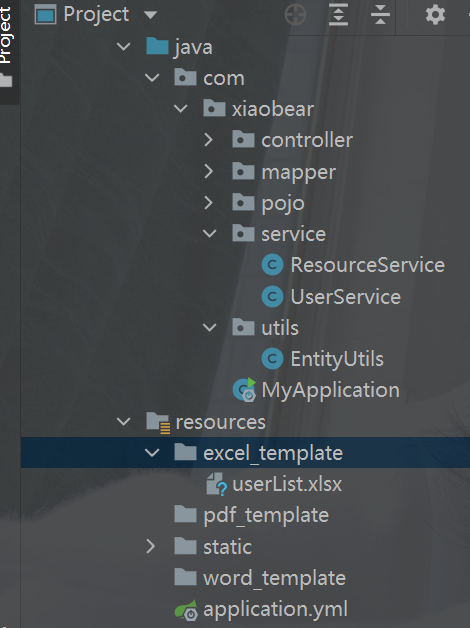
Task: Click the Collapse All toolbar icon
Action: [x=380, y=14]
